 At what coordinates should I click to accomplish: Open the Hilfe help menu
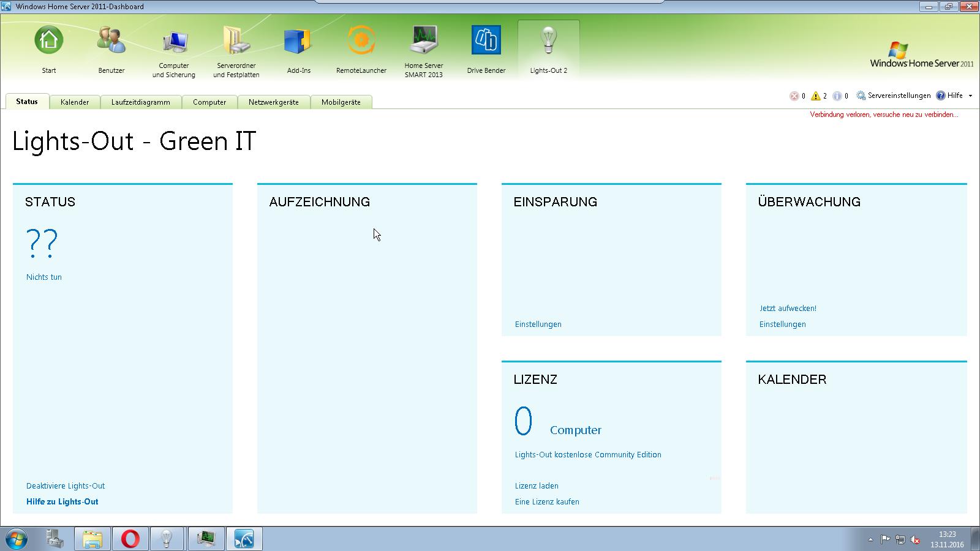point(950,96)
